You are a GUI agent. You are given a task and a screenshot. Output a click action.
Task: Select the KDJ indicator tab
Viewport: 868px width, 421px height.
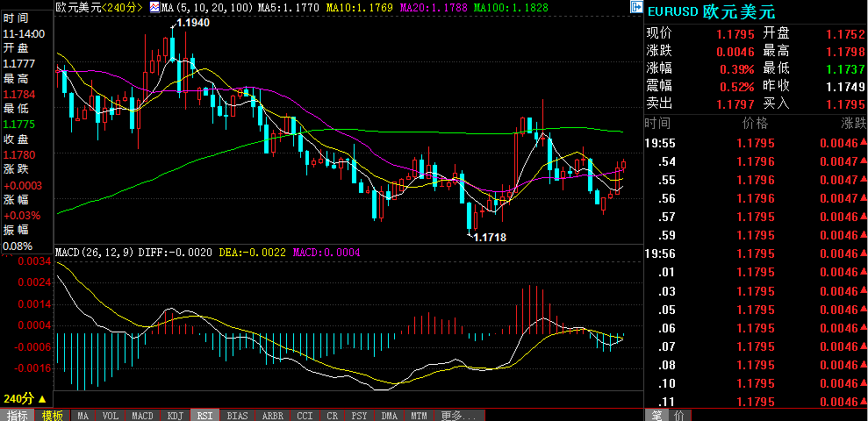[x=175, y=415]
